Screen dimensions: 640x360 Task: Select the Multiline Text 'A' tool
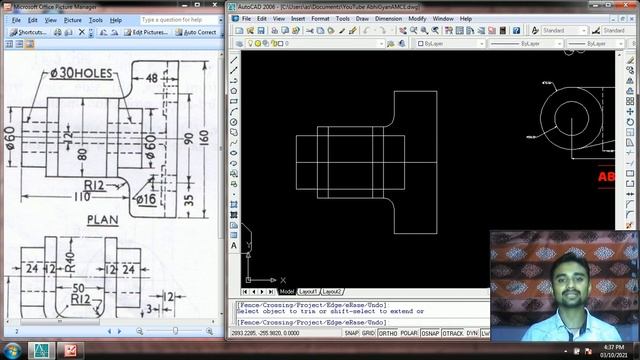click(234, 246)
